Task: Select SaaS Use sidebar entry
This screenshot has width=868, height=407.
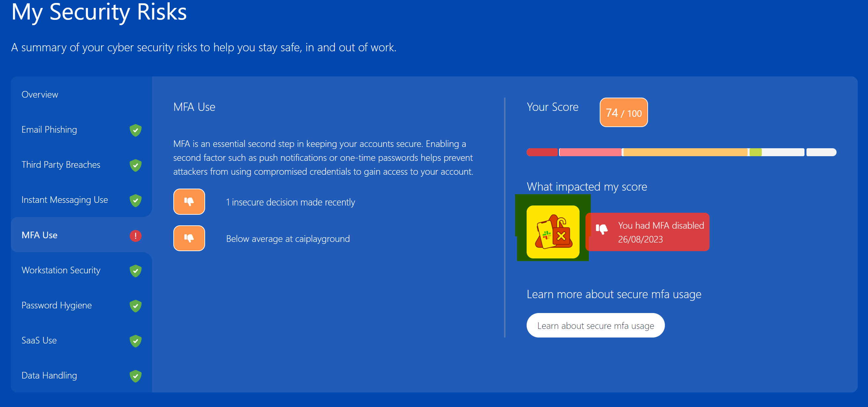Action: point(81,340)
